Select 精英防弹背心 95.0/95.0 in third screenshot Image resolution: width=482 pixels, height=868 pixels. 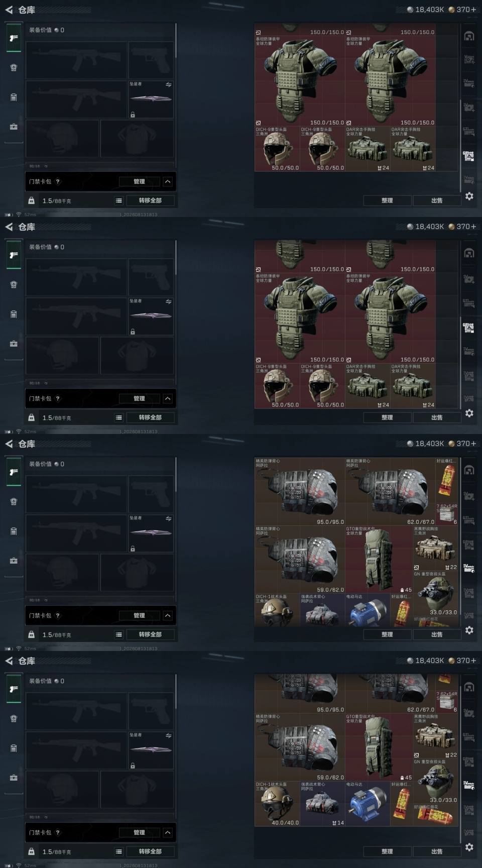[x=299, y=491]
